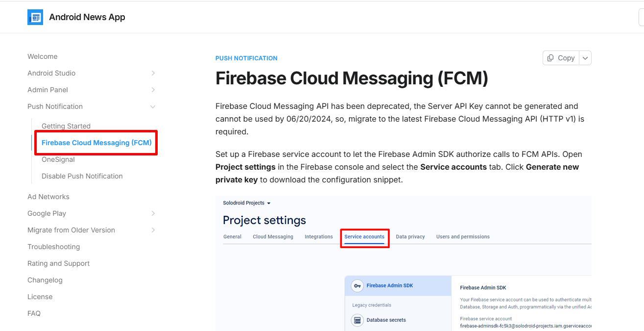Expand the Google Play section chevron
The height and width of the screenshot is (331, 644).
coord(153,213)
